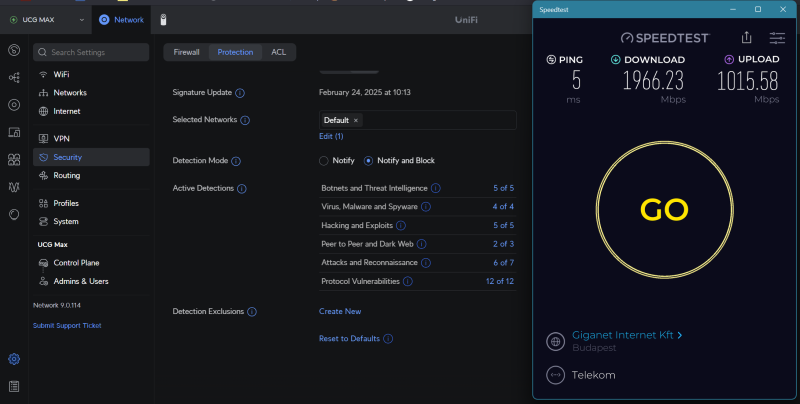The image size is (800, 404).
Task: Open Attacks and Reconnaissance 6 of 7 count
Action: 504,263
